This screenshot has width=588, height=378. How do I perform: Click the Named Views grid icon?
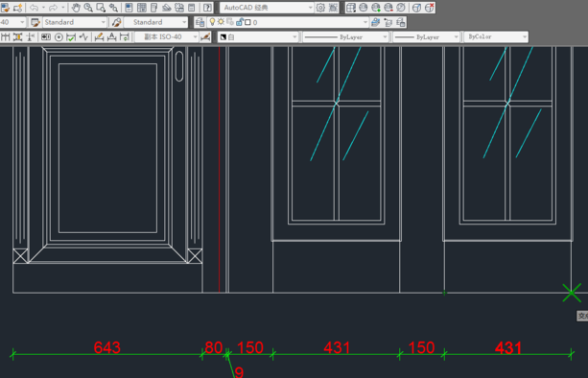[351, 8]
